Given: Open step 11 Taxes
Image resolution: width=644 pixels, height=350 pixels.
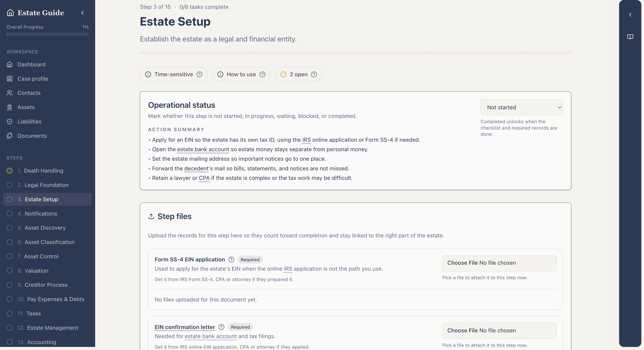Looking at the screenshot, I should click(48, 313).
